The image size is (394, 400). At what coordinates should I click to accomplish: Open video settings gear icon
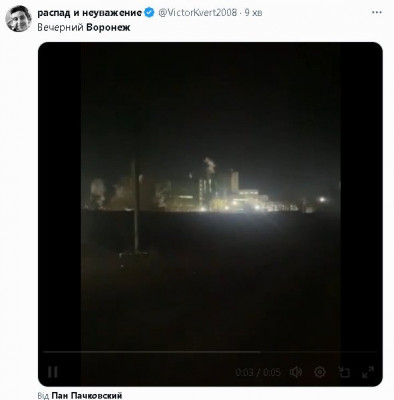[x=320, y=372]
